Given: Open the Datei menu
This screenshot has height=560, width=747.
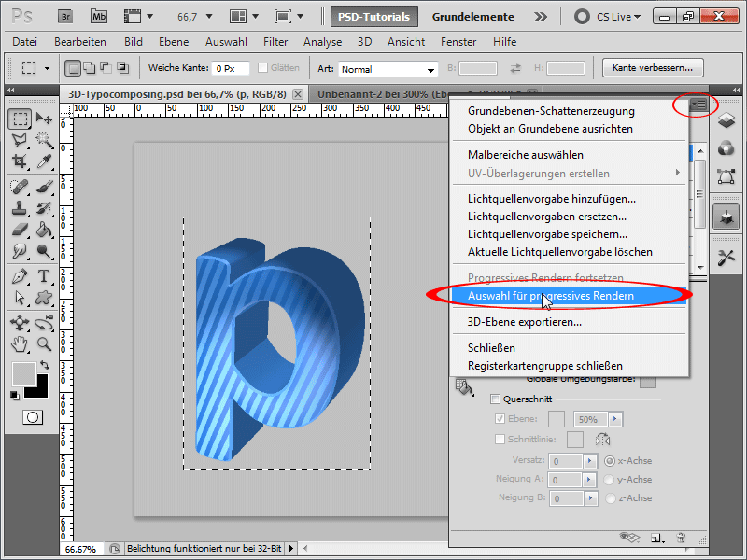Looking at the screenshot, I should 25,42.
